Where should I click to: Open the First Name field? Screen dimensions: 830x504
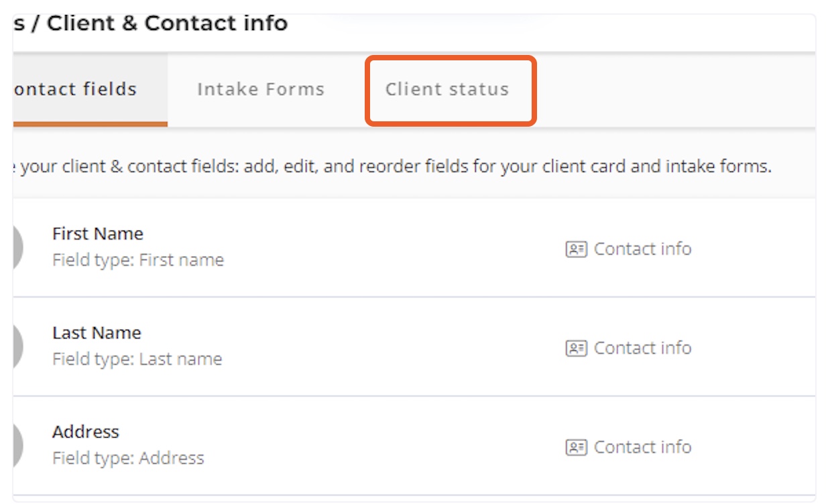point(98,234)
